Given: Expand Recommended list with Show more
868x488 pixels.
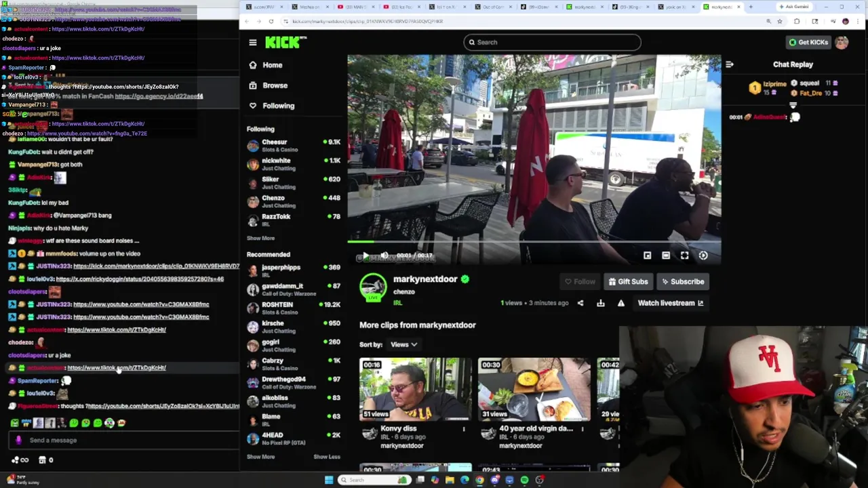Looking at the screenshot, I should click(x=260, y=457).
